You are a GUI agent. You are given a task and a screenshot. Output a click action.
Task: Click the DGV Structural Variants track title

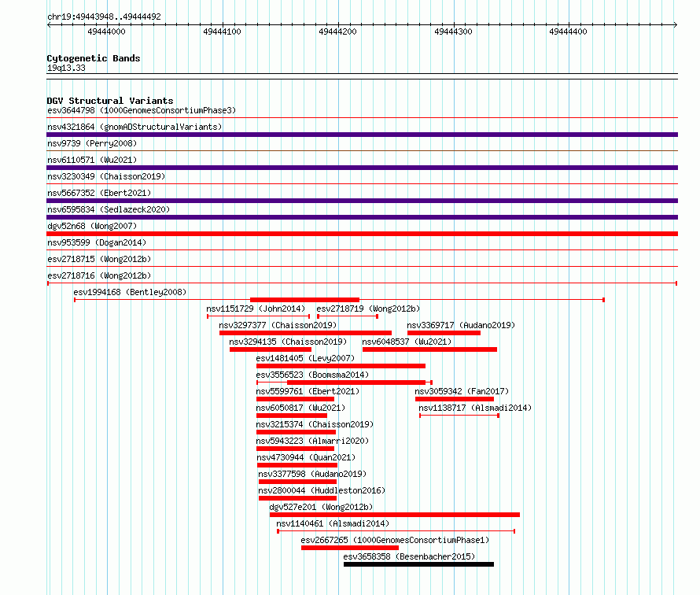pyautogui.click(x=110, y=101)
